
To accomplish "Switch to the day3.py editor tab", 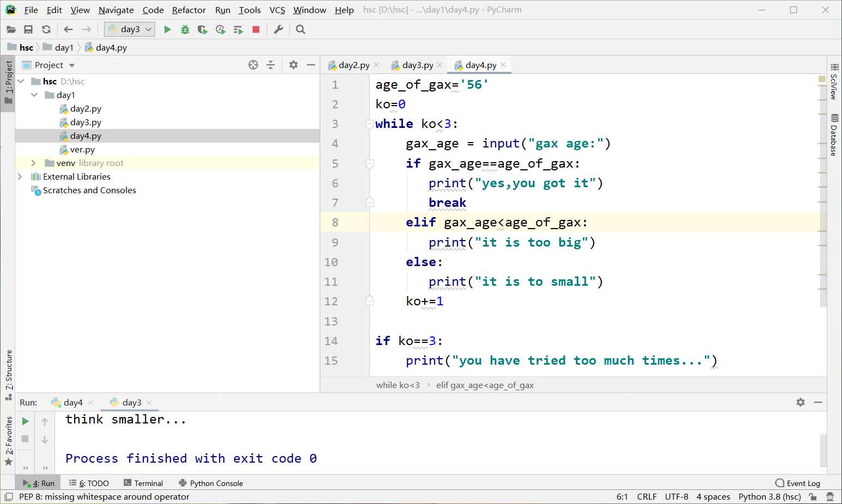I will coord(417,65).
